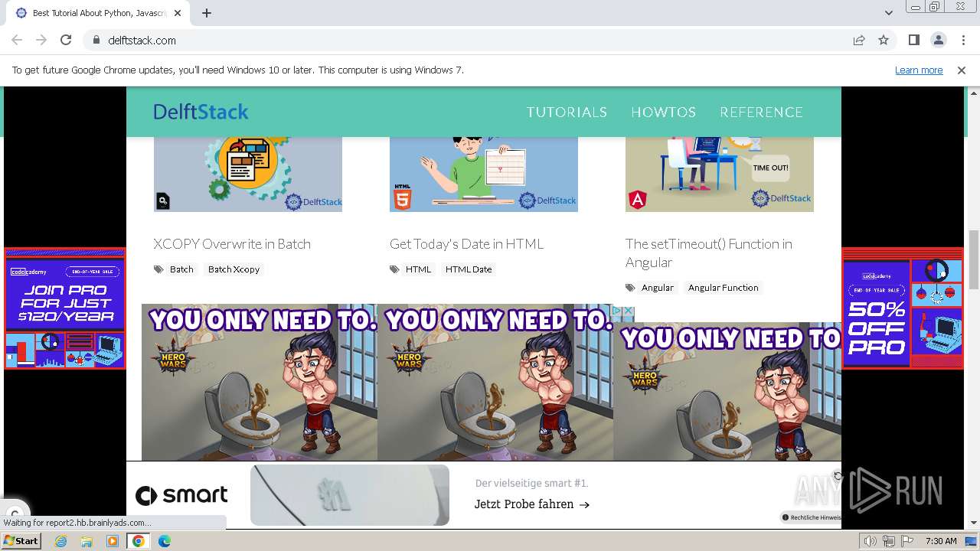Open the media player taskbar icon
The image size is (980, 551).
[x=113, y=541]
